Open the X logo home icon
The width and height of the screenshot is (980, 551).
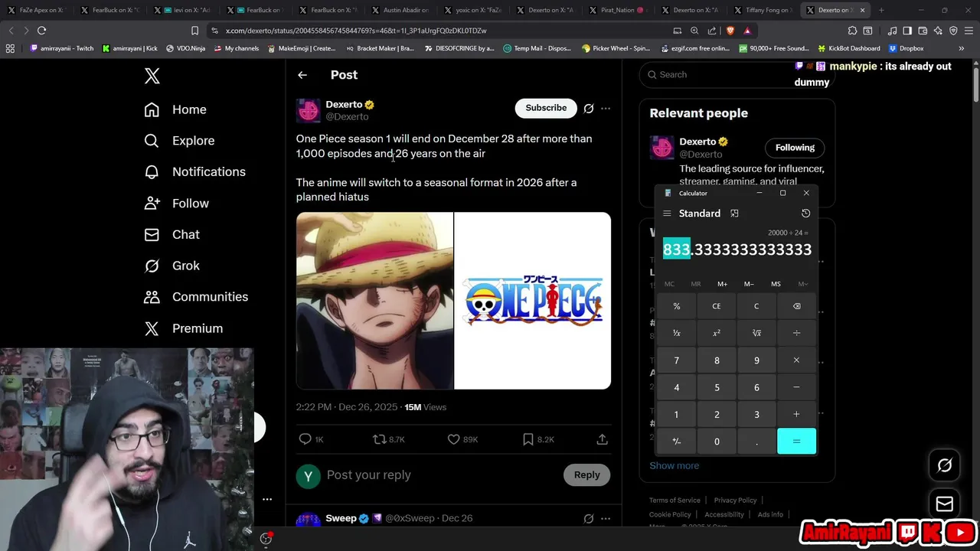pos(152,76)
